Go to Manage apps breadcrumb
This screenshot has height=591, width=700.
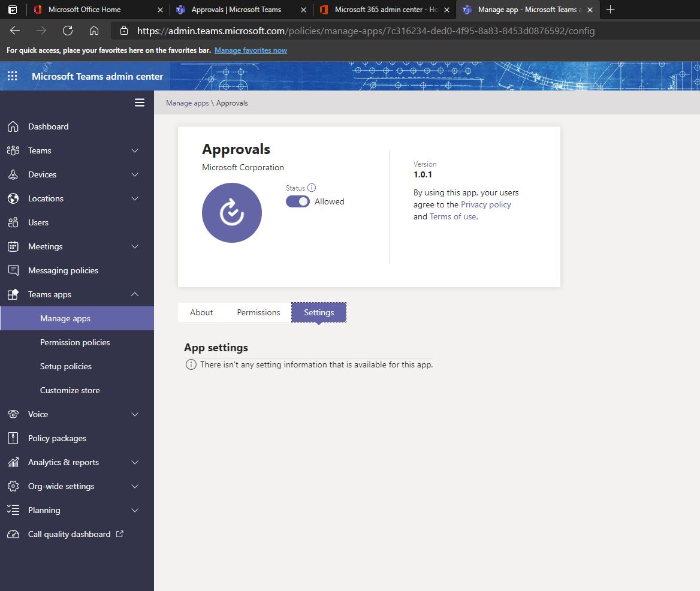(188, 103)
